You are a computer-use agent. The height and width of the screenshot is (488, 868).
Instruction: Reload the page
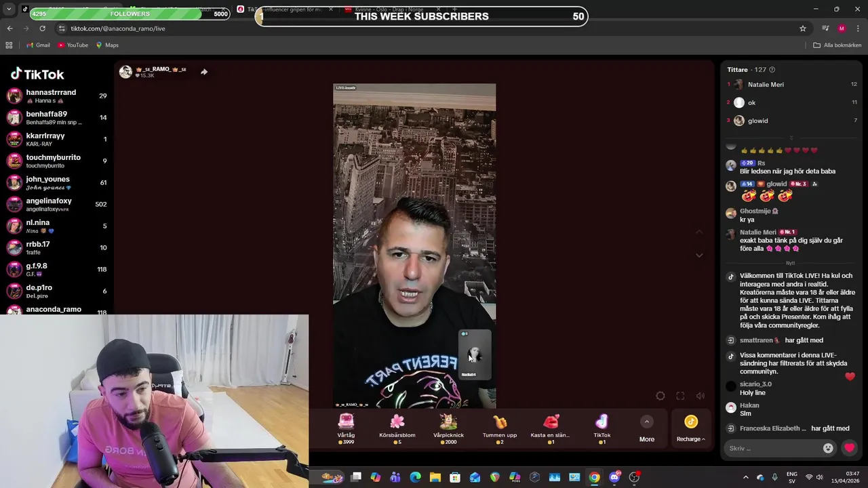[x=42, y=28]
